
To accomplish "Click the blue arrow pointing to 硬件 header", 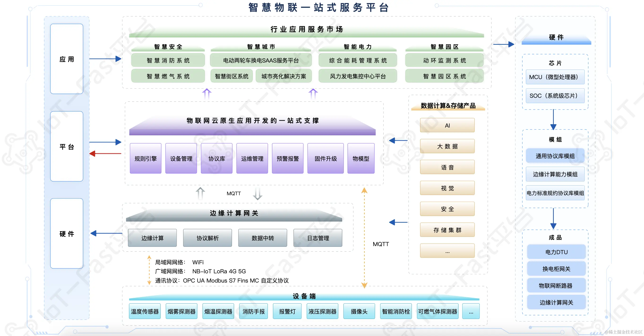I will 503,44.
